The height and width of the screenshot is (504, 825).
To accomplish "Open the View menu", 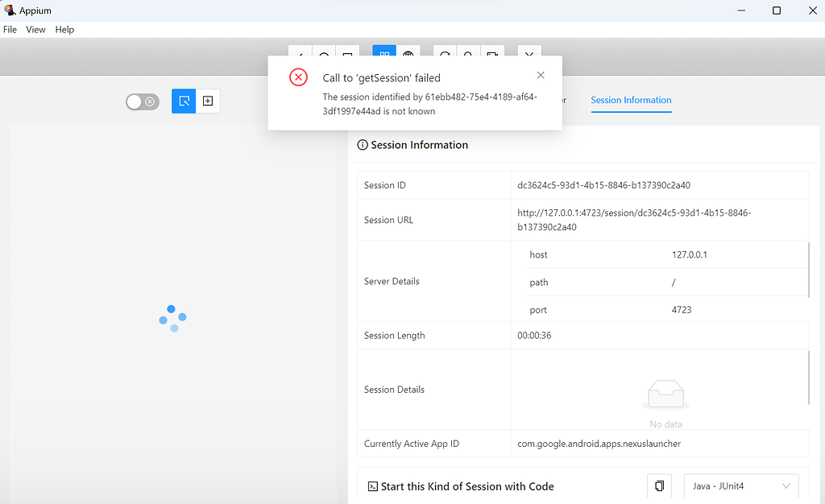I will pyautogui.click(x=35, y=30).
